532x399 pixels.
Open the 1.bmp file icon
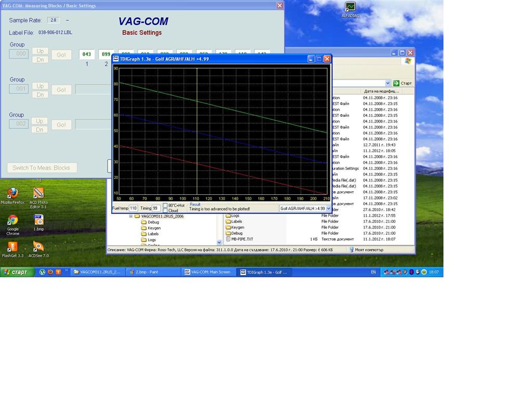click(38, 220)
